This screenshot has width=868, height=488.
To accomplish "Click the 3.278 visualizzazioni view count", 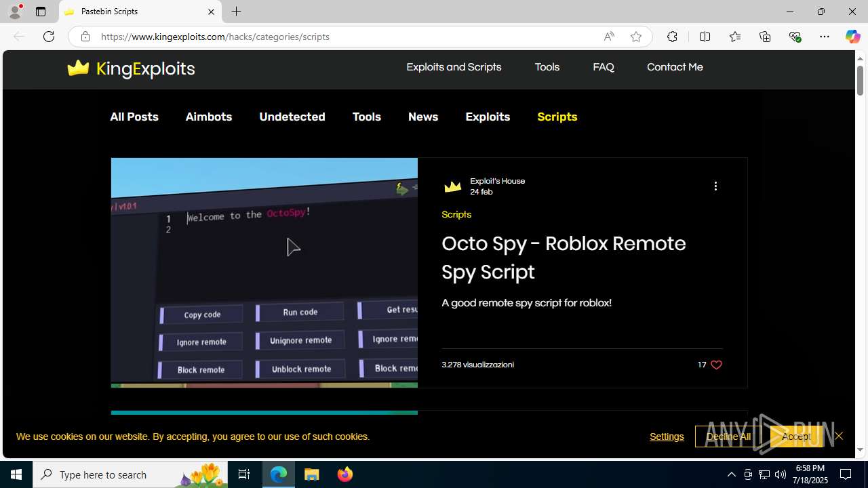I will tap(477, 365).
